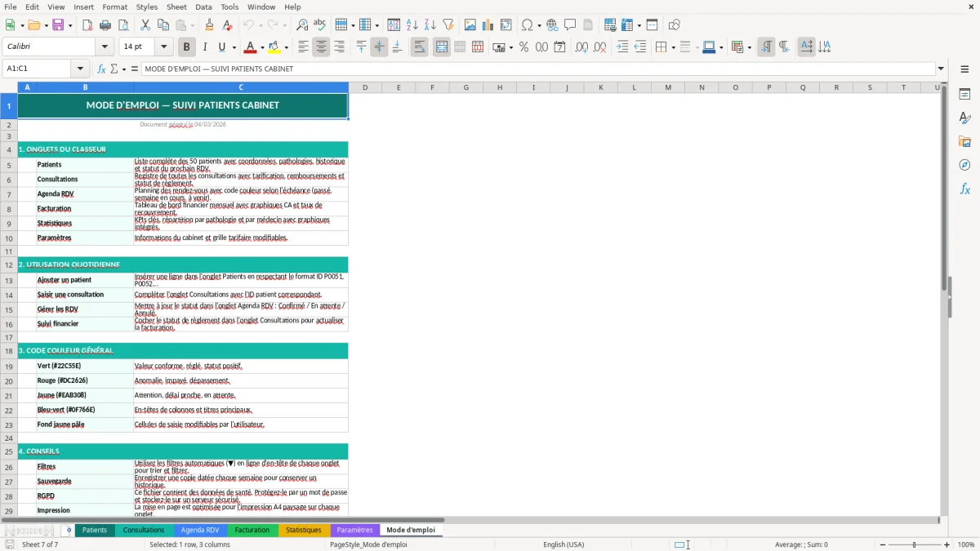
Task: Switch to Patients sheet tab
Action: tap(94, 530)
